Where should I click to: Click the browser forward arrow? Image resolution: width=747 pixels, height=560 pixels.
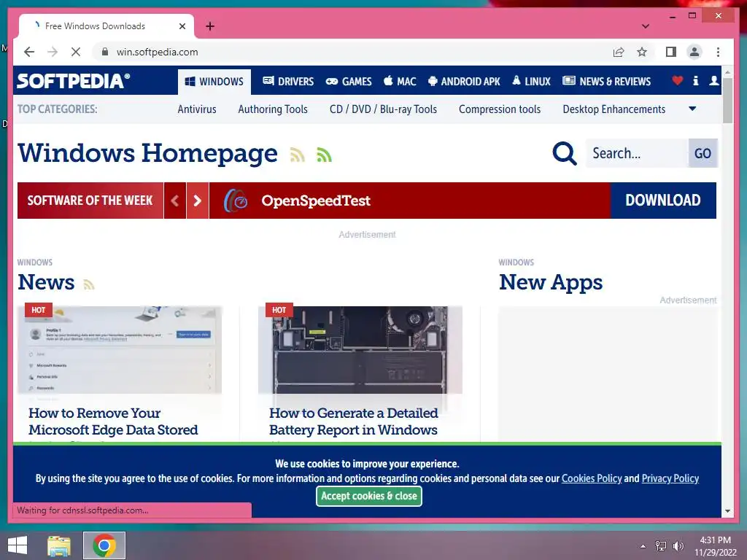[53, 52]
